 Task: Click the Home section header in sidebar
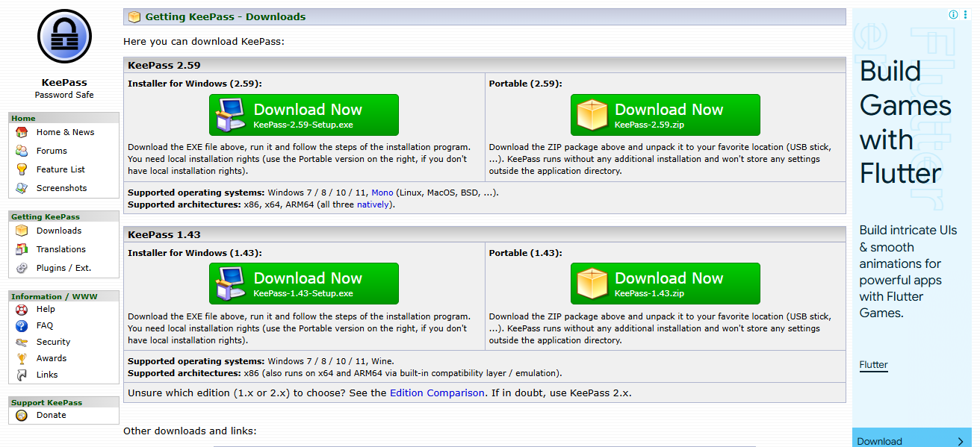pos(64,118)
